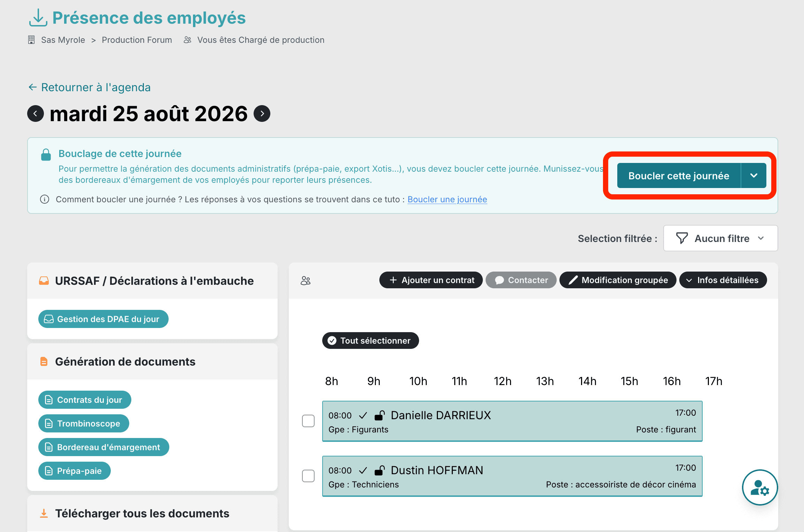Click the unlocked padlock beside Danielle DARRIEUX
804x532 pixels.
pyautogui.click(x=379, y=415)
